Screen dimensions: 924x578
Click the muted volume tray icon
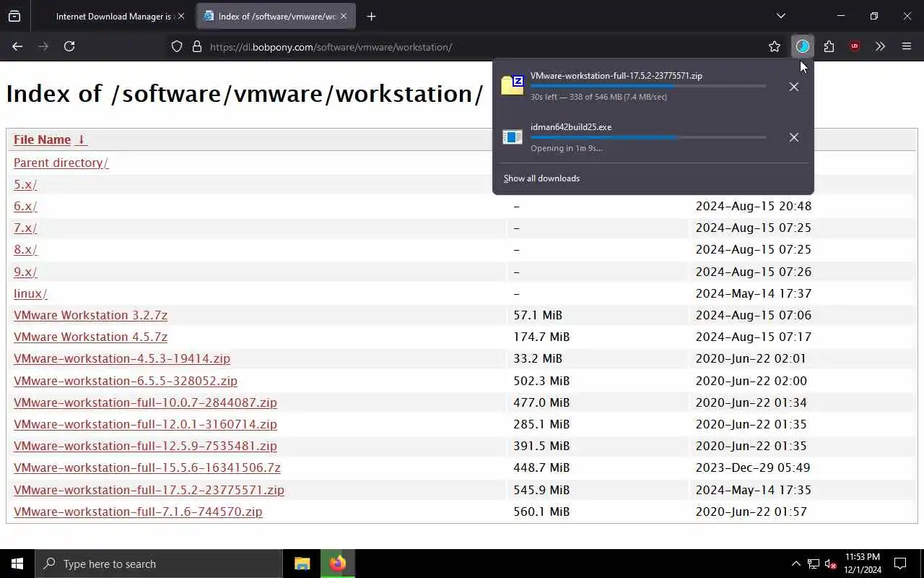coord(831,564)
